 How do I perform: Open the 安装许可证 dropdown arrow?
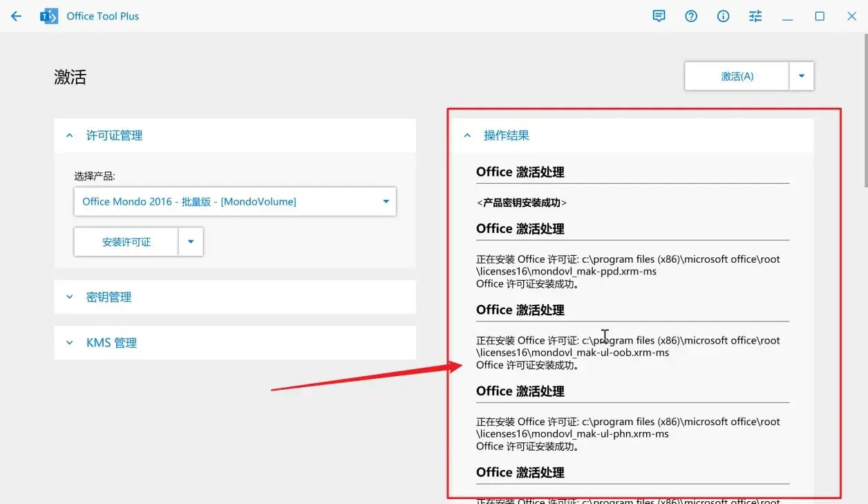point(191,242)
